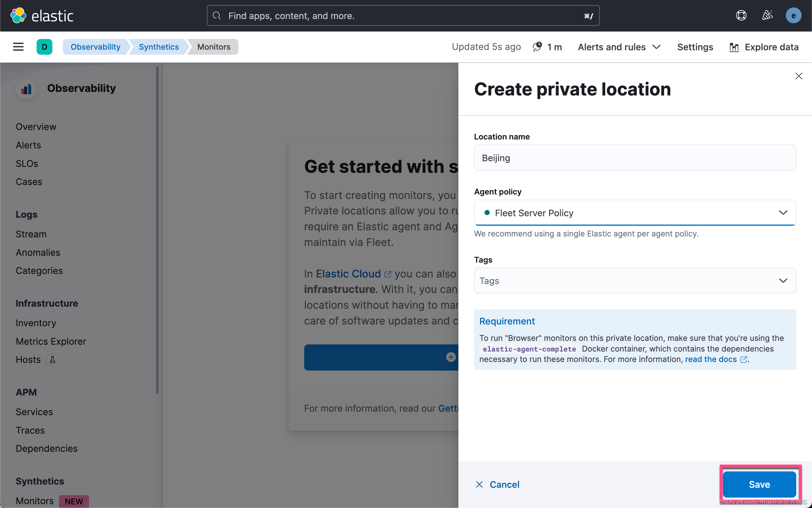The width and height of the screenshot is (812, 508).
Task: Click the D space selector badge
Action: [44, 47]
